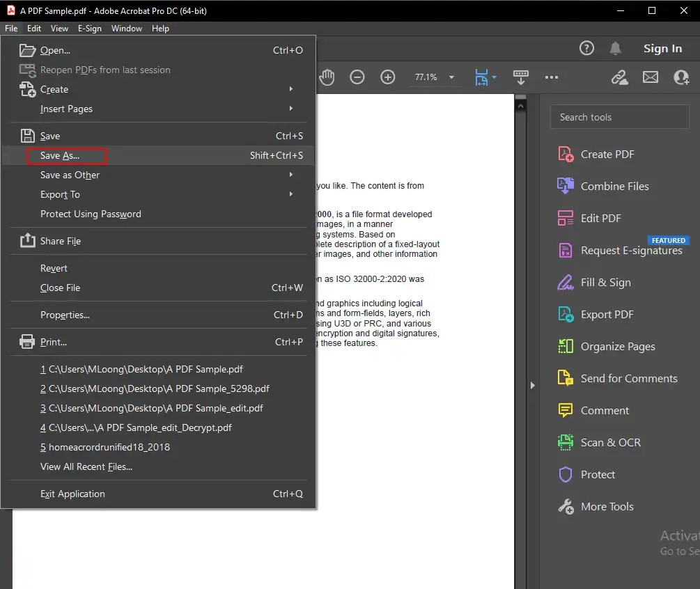Viewport: 700px width, 589px height.
Task: Click the zoom in plus icon
Action: [x=387, y=77]
